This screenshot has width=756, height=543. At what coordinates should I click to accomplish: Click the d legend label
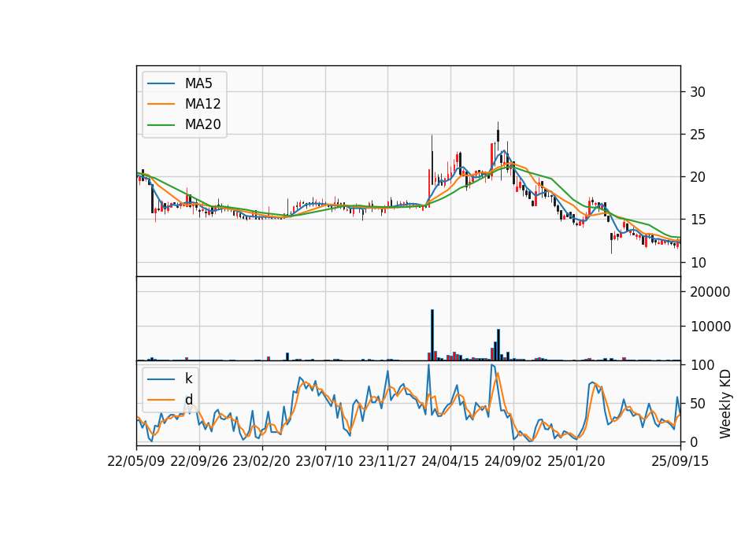pos(189,400)
